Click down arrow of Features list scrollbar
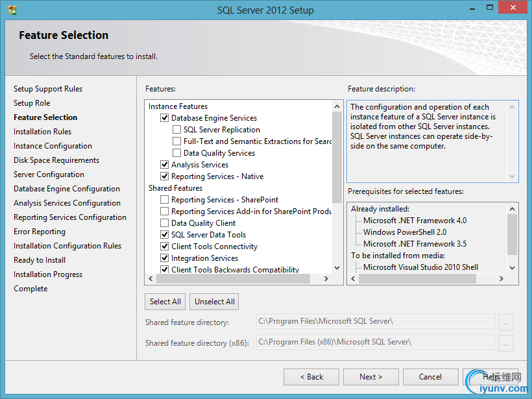The image size is (532, 399). (x=337, y=268)
